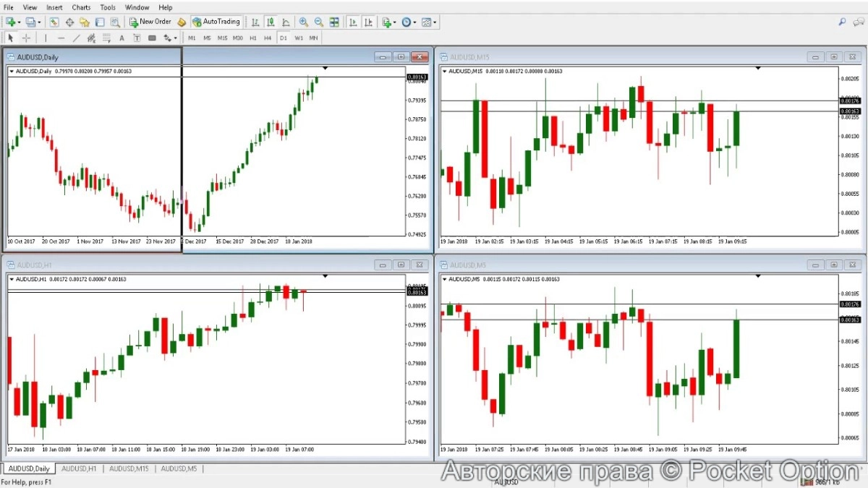The height and width of the screenshot is (488, 868).
Task: Select the bar chart type
Action: 255,22
